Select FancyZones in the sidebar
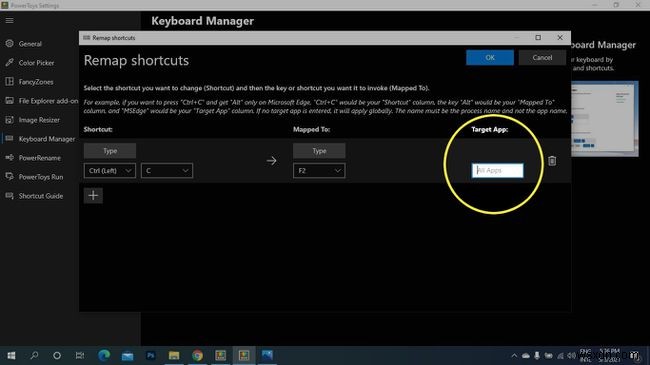650x365 pixels. 36,82
